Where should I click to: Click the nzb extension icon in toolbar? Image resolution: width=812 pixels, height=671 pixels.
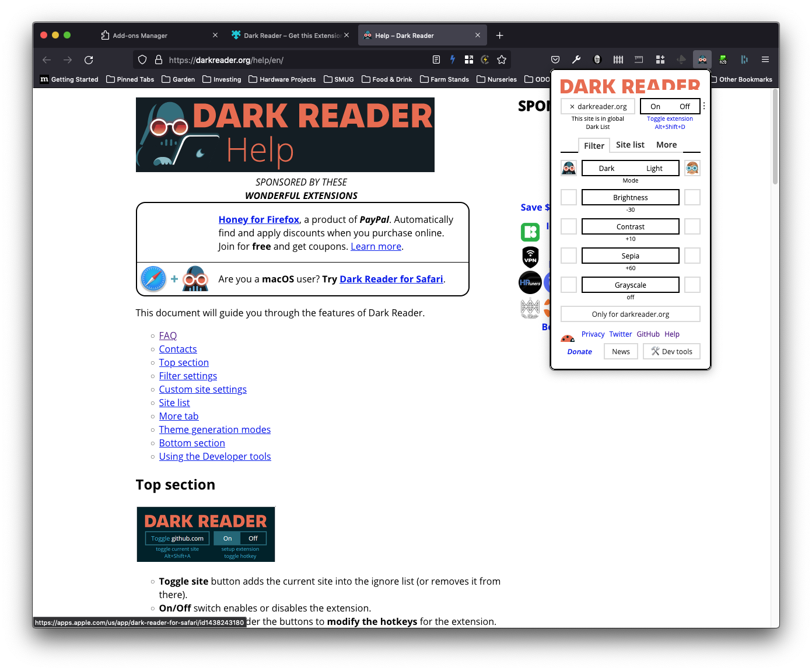tap(723, 59)
